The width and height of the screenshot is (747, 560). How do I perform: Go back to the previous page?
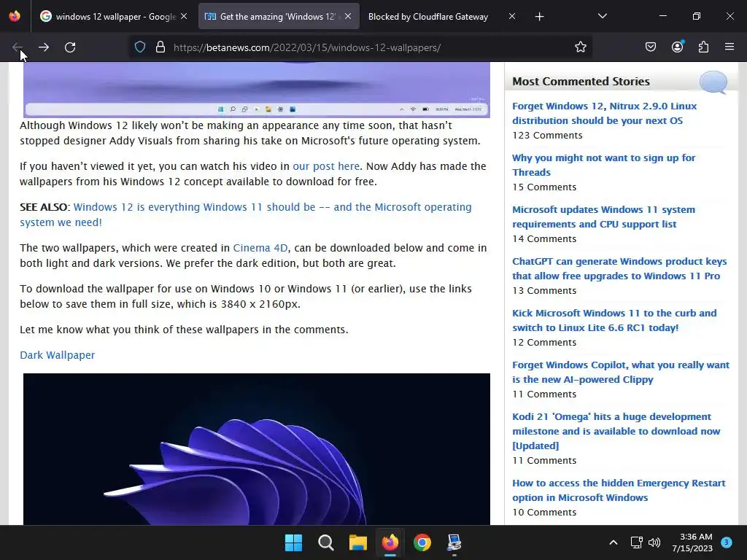pos(18,47)
